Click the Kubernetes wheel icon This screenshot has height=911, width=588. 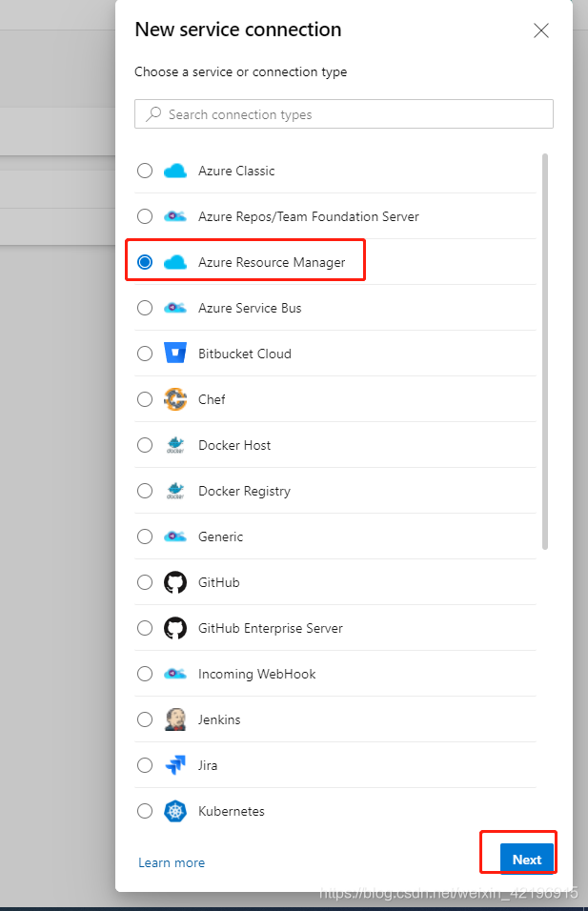point(175,811)
